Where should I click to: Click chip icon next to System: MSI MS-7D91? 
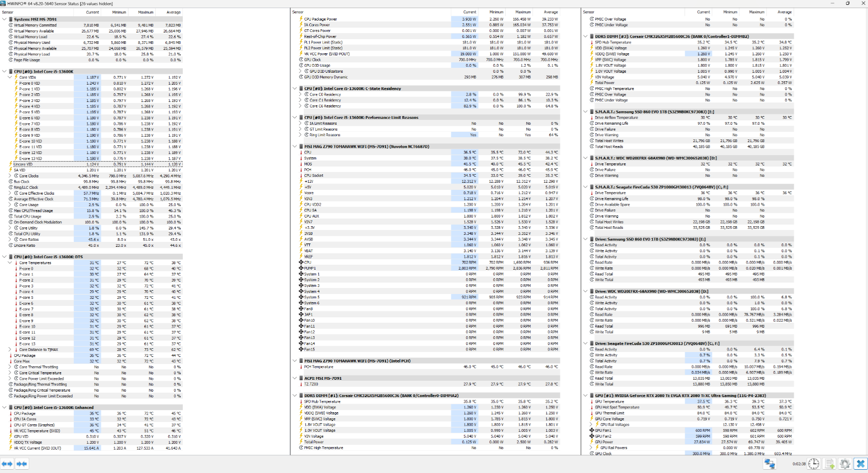click(x=11, y=19)
